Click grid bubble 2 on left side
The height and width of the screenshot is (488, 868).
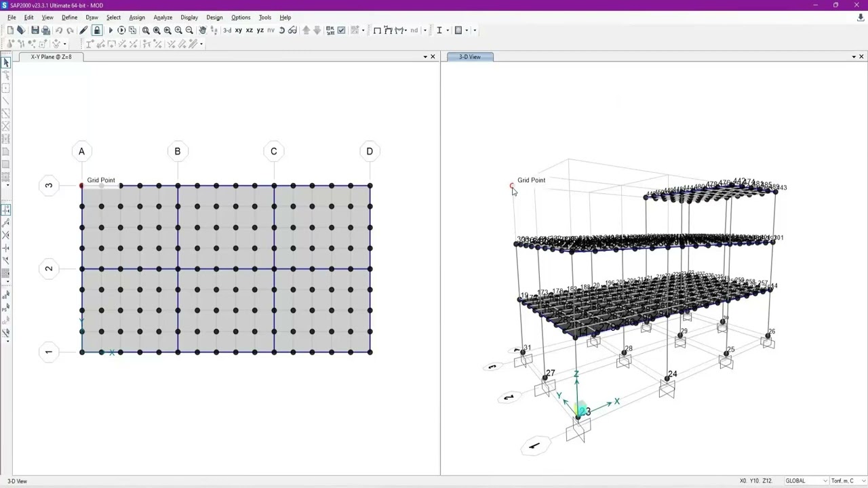(x=49, y=269)
